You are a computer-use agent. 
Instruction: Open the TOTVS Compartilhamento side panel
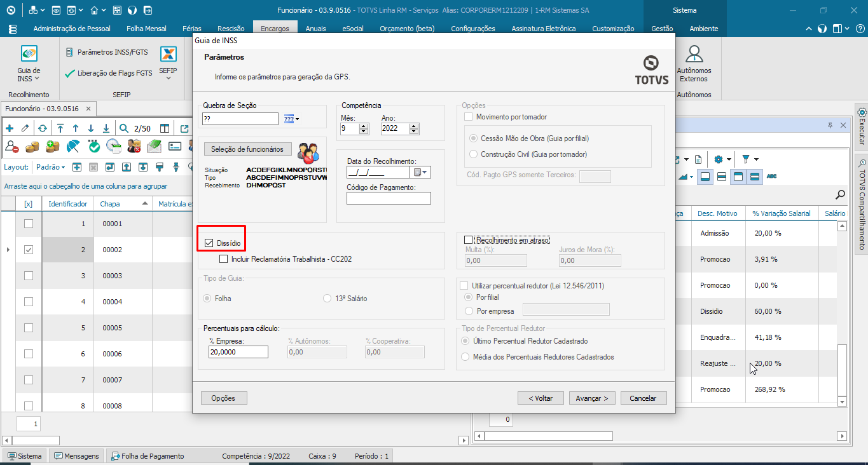(x=862, y=205)
